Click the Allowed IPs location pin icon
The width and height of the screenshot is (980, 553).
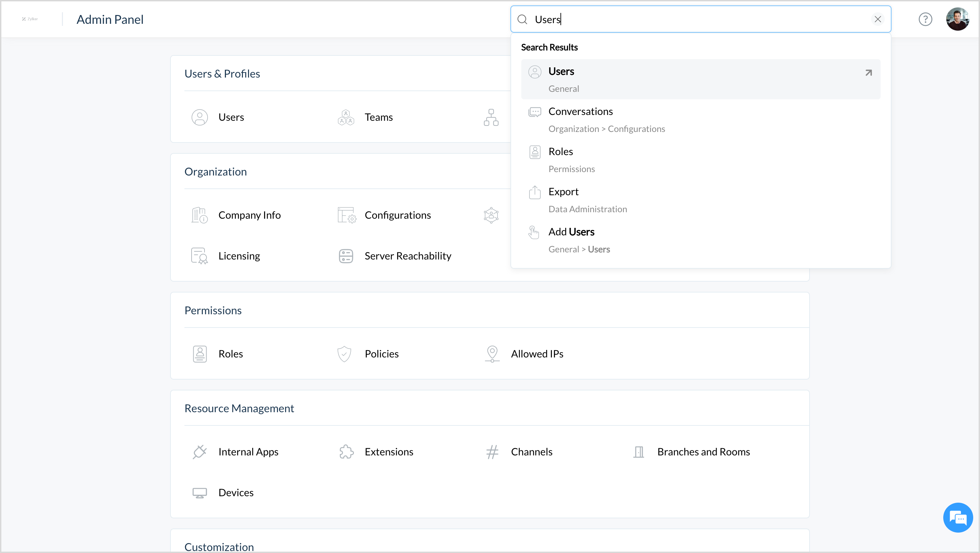coord(492,354)
